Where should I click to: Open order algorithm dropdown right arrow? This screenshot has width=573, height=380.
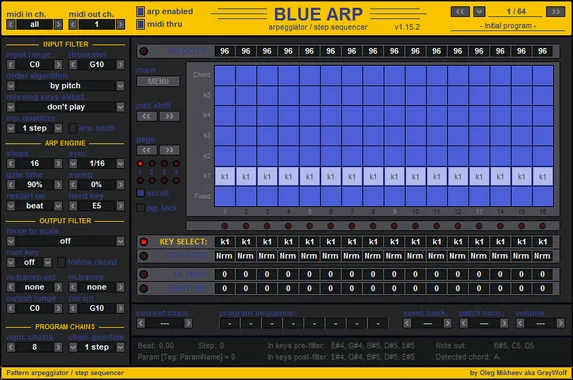pyautogui.click(x=120, y=86)
